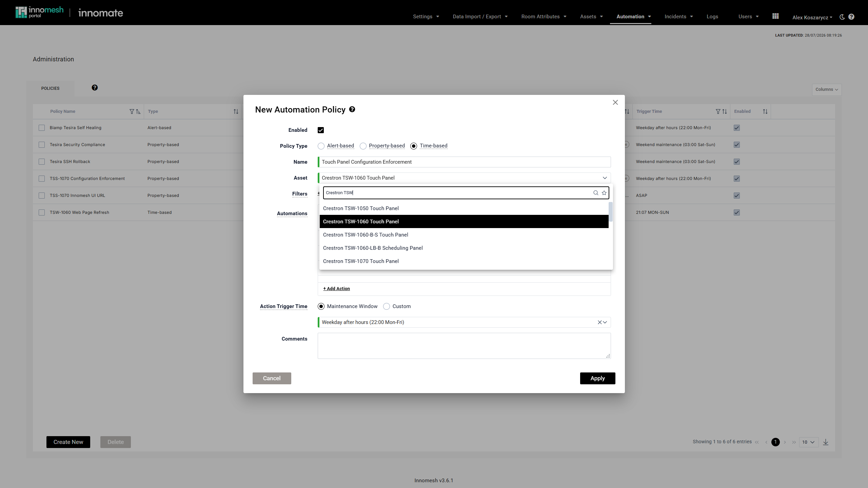
Task: Toggle Enabled for TSW-1060 Web Page Refresh
Action: click(737, 212)
